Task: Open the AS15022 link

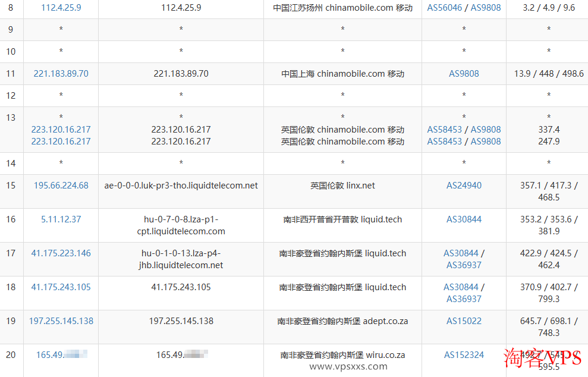Action: point(464,321)
